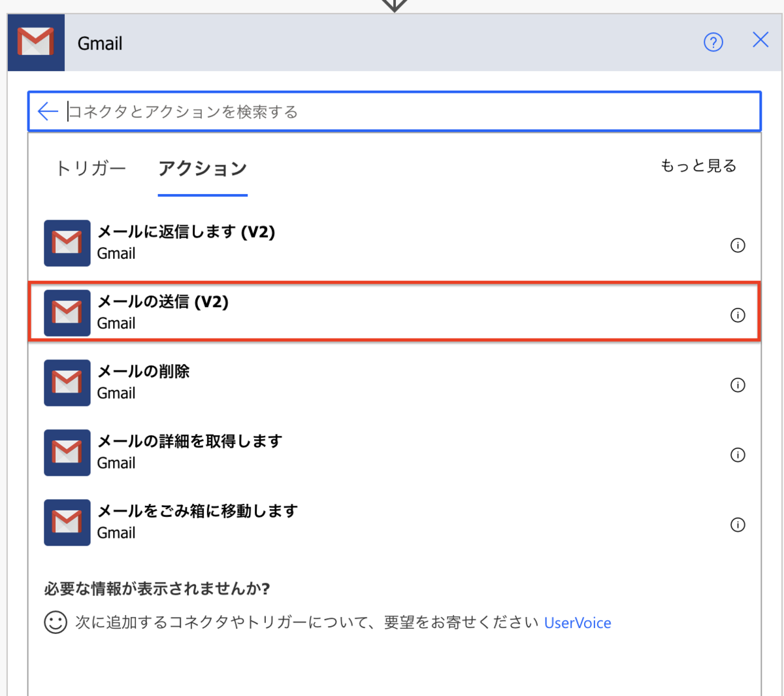Close the Gmail connector panel
Image resolution: width=784 pixels, height=696 pixels.
pos(760,40)
